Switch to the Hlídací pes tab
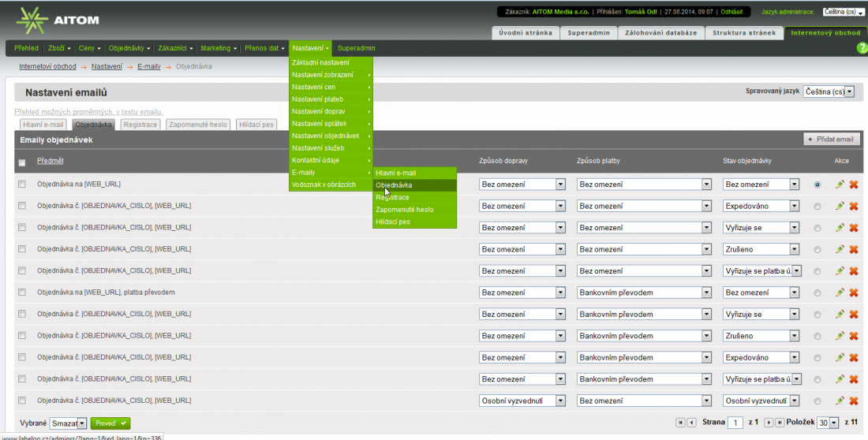 tap(256, 125)
